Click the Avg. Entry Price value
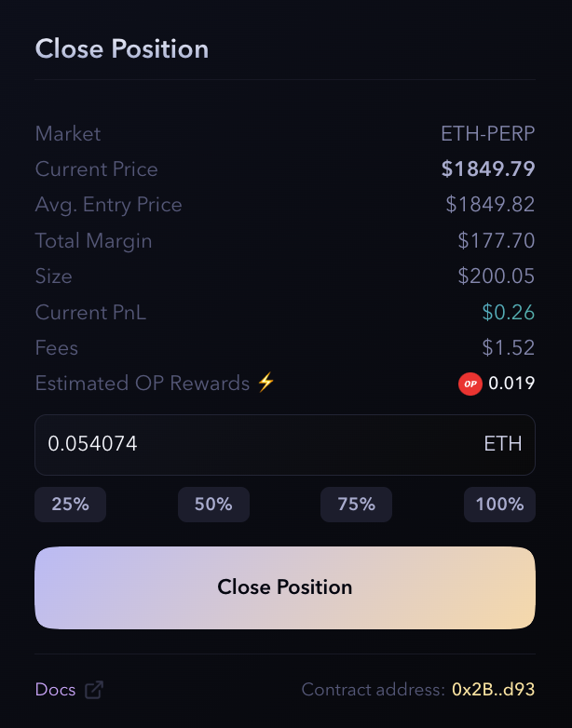The width and height of the screenshot is (572, 728). (490, 205)
